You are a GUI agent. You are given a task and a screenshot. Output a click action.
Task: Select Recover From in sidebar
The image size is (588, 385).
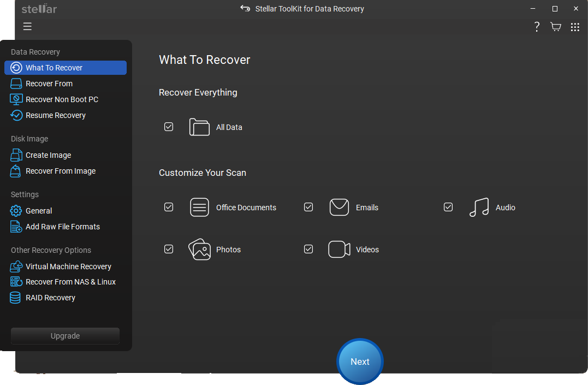(x=49, y=84)
